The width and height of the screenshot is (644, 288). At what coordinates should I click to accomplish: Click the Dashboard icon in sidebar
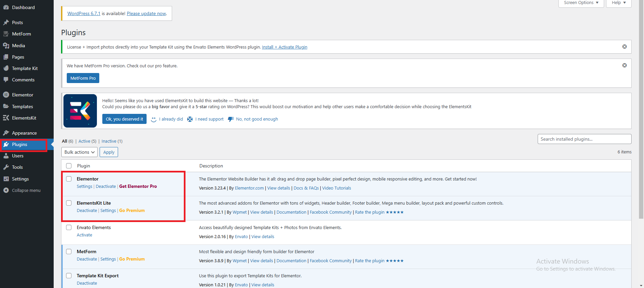6,7
